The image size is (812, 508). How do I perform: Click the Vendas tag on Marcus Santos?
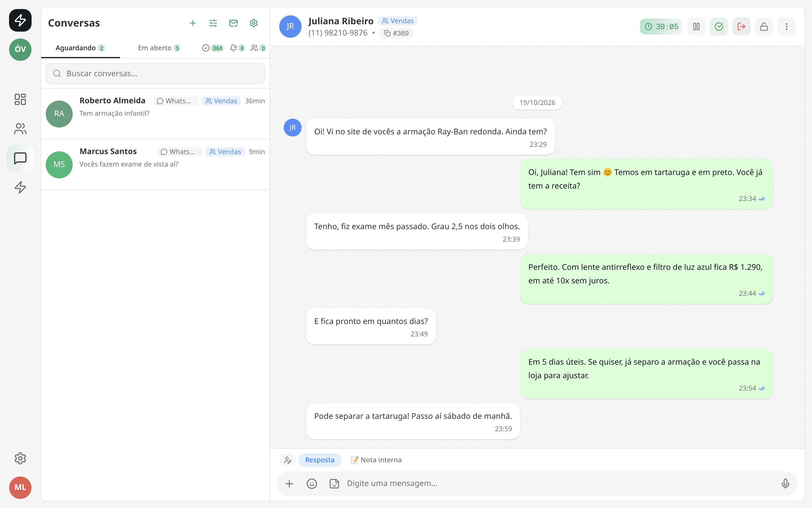[225, 152]
